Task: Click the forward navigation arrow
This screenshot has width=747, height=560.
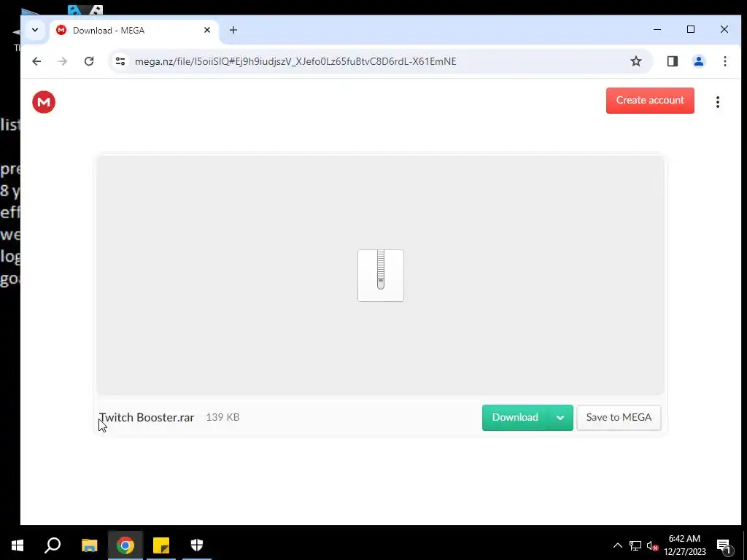Action: click(63, 61)
